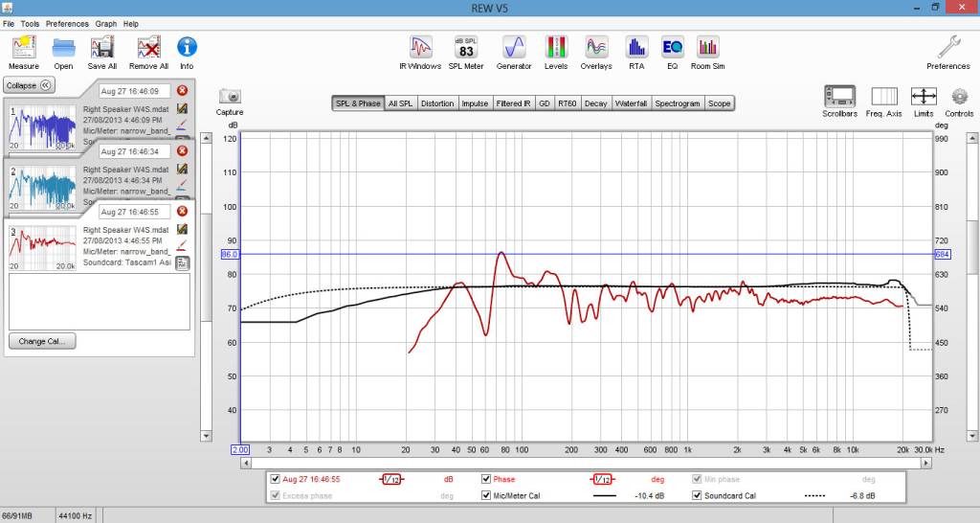
Task: Select the Spectrogram graph tab
Action: (x=677, y=103)
